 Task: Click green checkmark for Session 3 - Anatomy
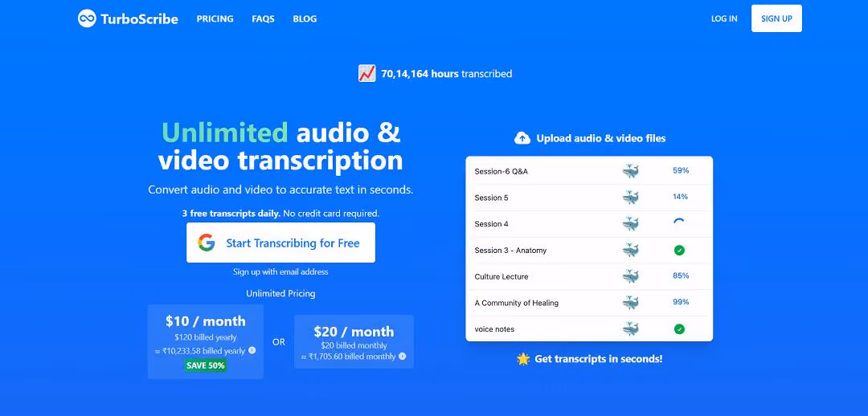pos(679,250)
